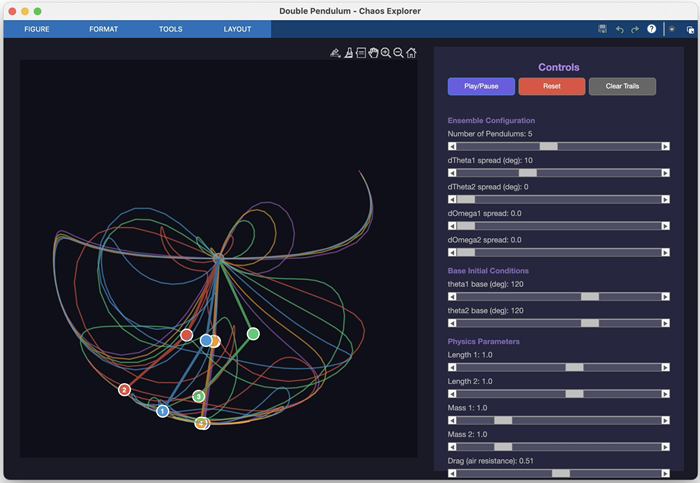The height and width of the screenshot is (483, 700).
Task: Open help with the question mark icon
Action: coord(652,29)
